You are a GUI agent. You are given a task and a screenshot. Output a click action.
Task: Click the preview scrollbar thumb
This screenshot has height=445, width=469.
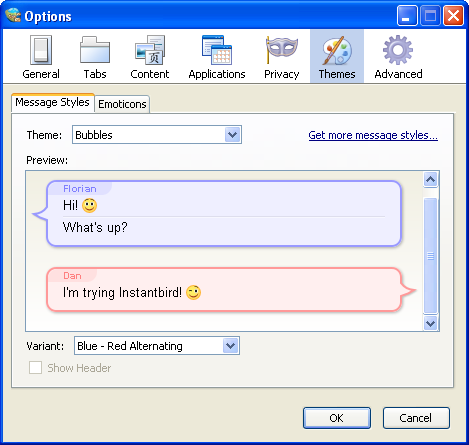click(431, 256)
